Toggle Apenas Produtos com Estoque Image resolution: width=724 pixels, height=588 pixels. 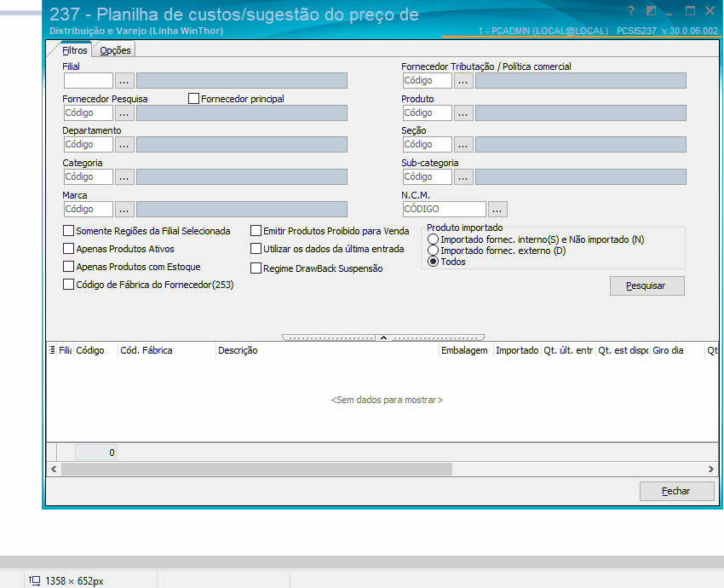[x=68, y=267]
